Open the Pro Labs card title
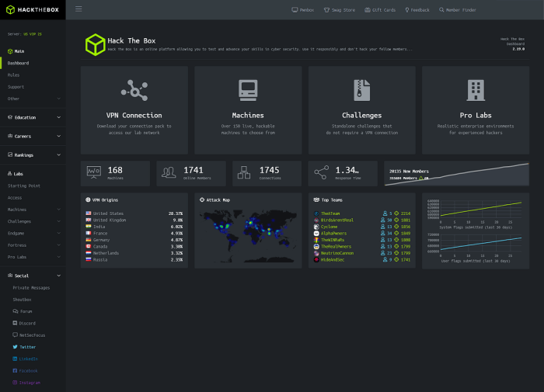This screenshot has width=544, height=392. click(476, 116)
